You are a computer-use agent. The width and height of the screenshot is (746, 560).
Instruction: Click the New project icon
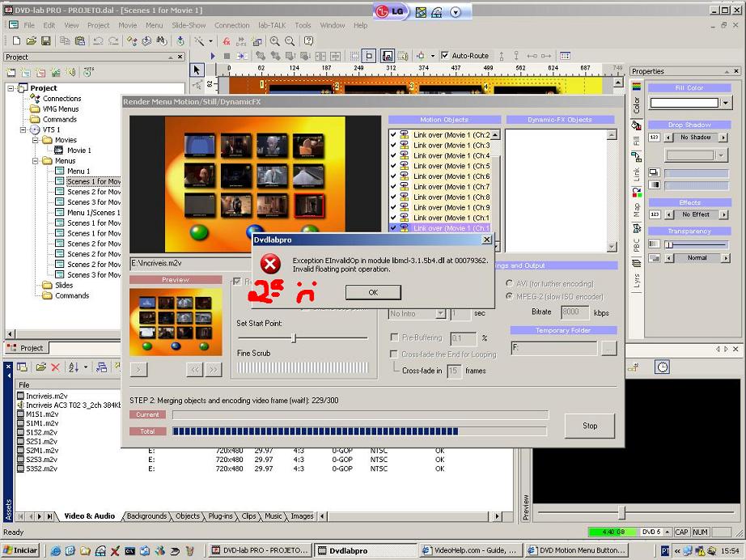pyautogui.click(x=16, y=41)
